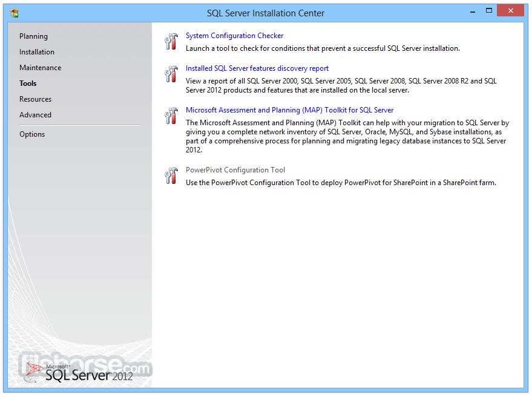Click the description starting "Use the PowerPivot Configuration Tool"

[x=341, y=183]
